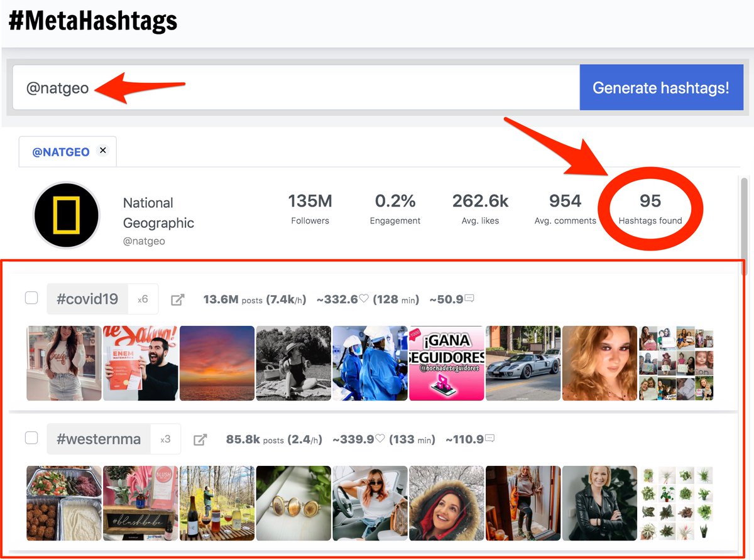Image resolution: width=754 pixels, height=560 pixels.
Task: Select the #covid19 hashtag label
Action: click(x=87, y=299)
